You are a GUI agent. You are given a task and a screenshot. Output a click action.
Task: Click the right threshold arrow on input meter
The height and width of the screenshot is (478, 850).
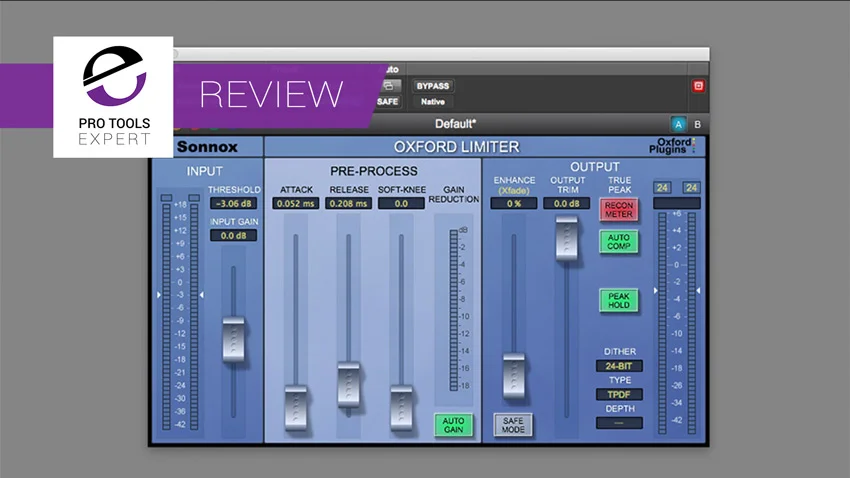(x=202, y=295)
